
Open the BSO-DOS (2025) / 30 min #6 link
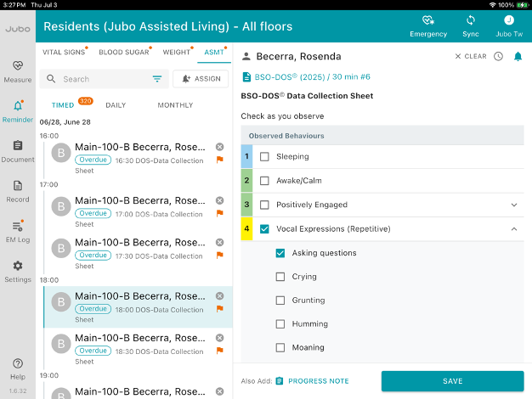(x=312, y=77)
